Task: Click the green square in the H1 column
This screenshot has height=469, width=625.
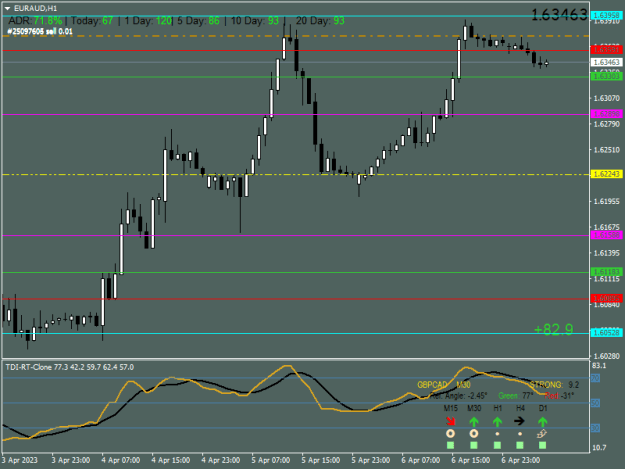Action: tap(497, 445)
